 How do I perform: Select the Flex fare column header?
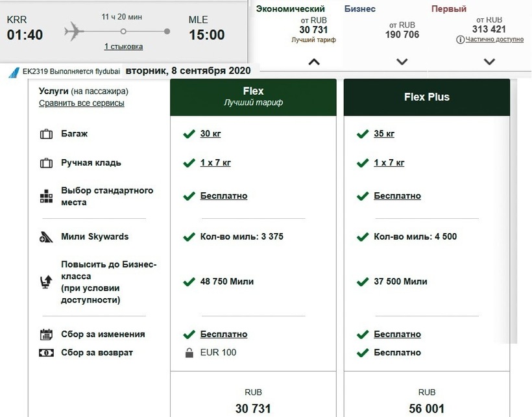point(253,97)
